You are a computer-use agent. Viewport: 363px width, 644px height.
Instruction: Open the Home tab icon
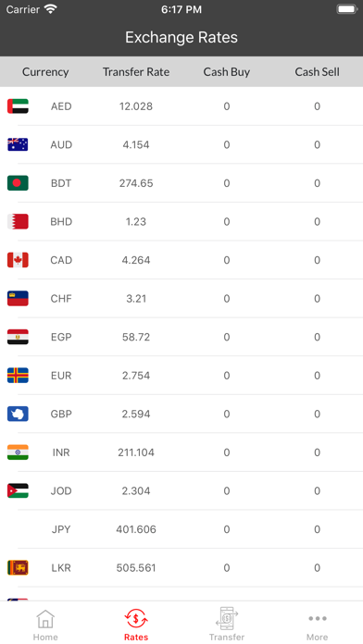[45, 619]
